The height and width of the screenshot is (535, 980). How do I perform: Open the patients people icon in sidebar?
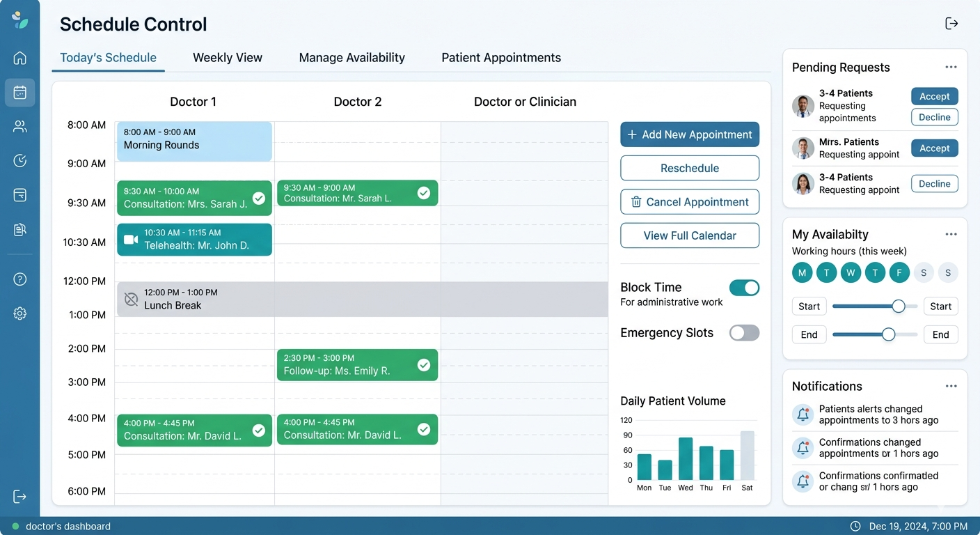point(19,126)
